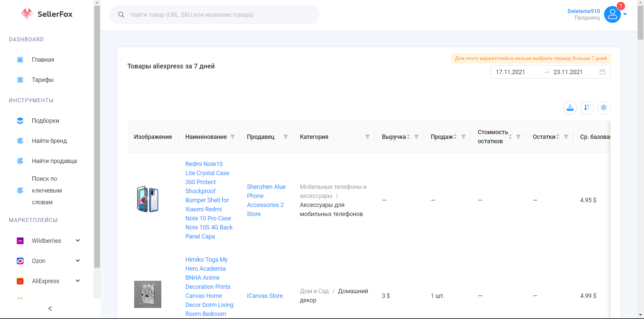This screenshot has height=319, width=644.
Task: Click the phone case product thumbnail
Action: point(148,199)
